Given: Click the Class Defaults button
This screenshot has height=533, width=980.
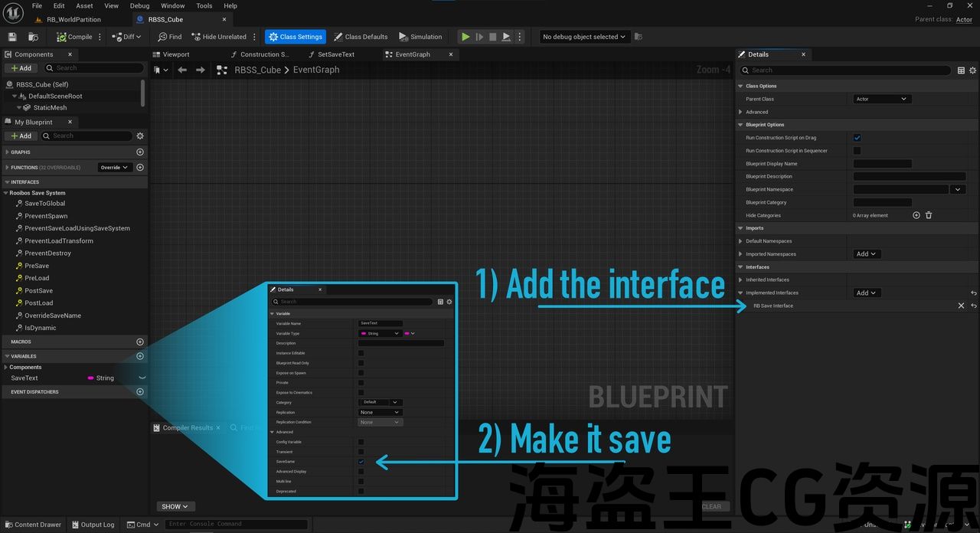Looking at the screenshot, I should [361, 37].
